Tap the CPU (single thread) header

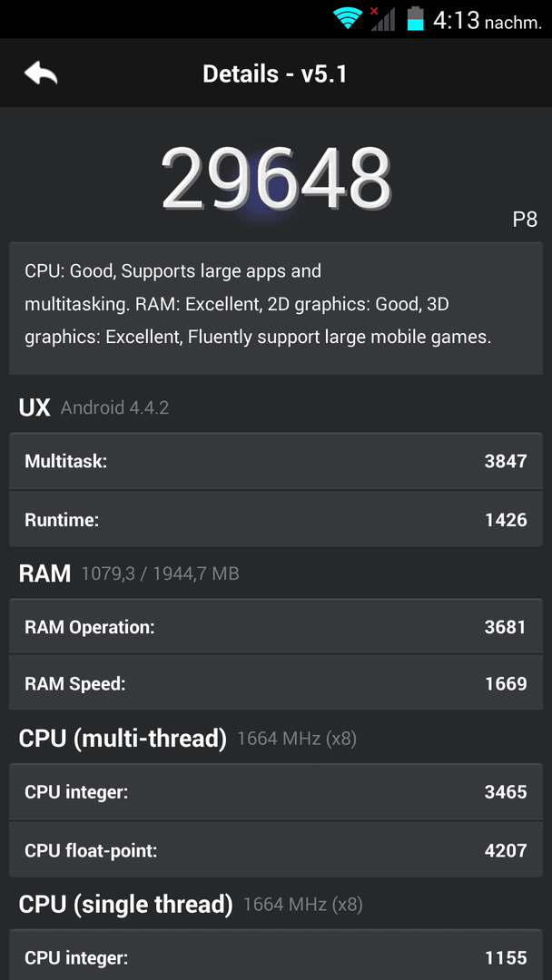[125, 904]
